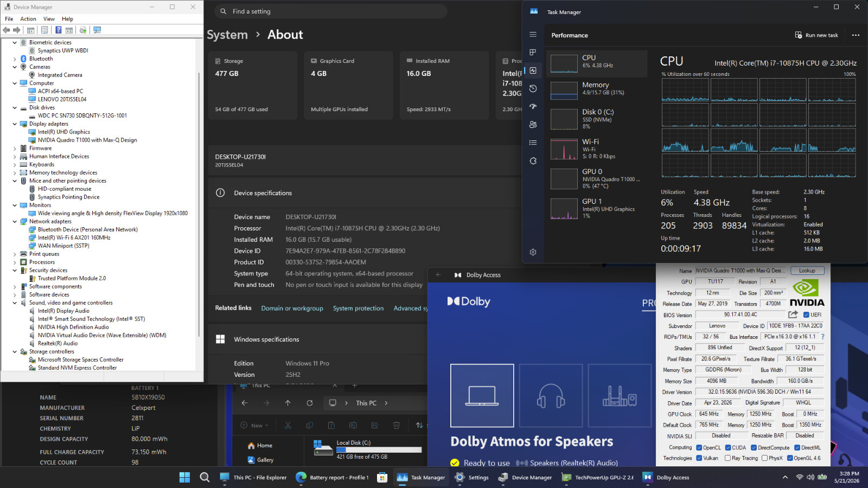The height and width of the screenshot is (488, 868).
Task: Click Local Disk (C:) usage bar
Action: click(x=379, y=450)
